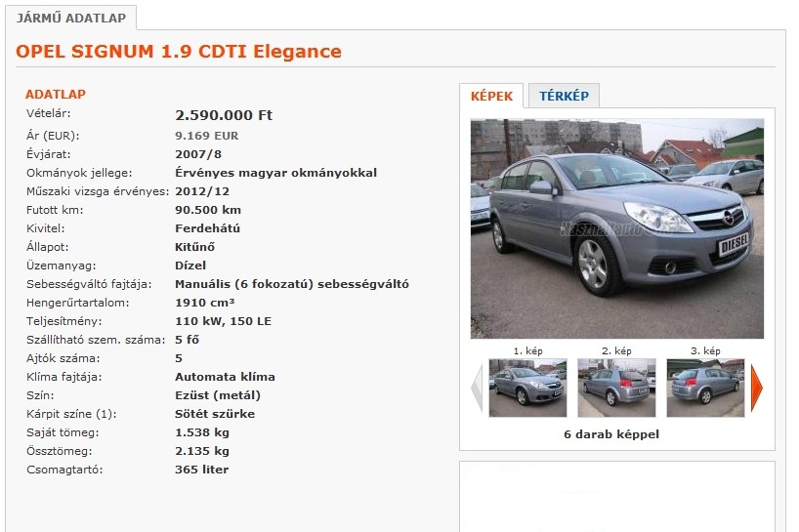Click the 2.590.000 Ft price value
799x532 pixels.
click(x=224, y=115)
